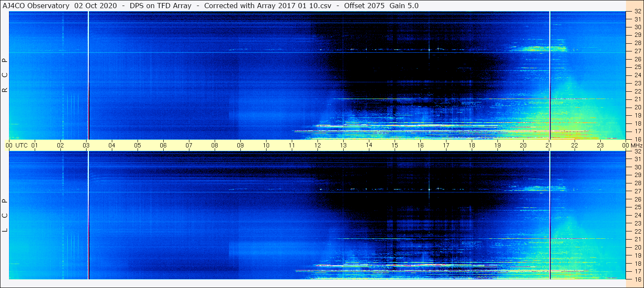Click hour '13' on the time axis
The height and width of the screenshot is (288, 644).
(343, 145)
